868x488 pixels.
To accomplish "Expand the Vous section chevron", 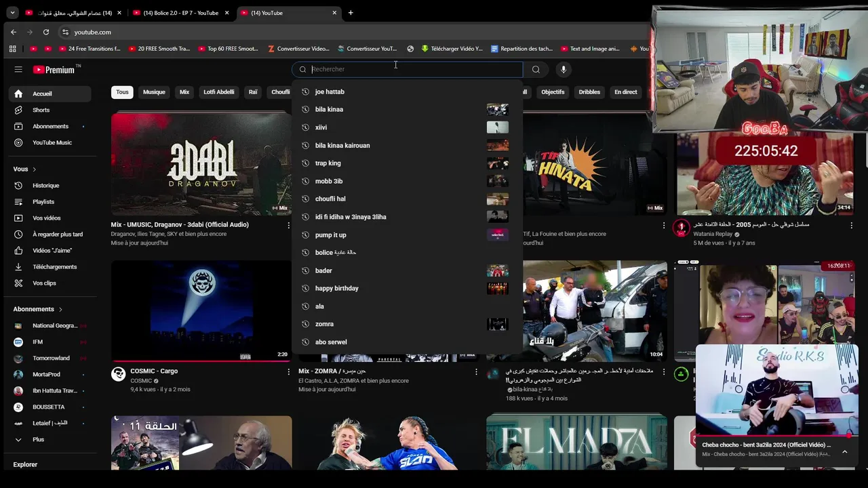I will tap(34, 169).
